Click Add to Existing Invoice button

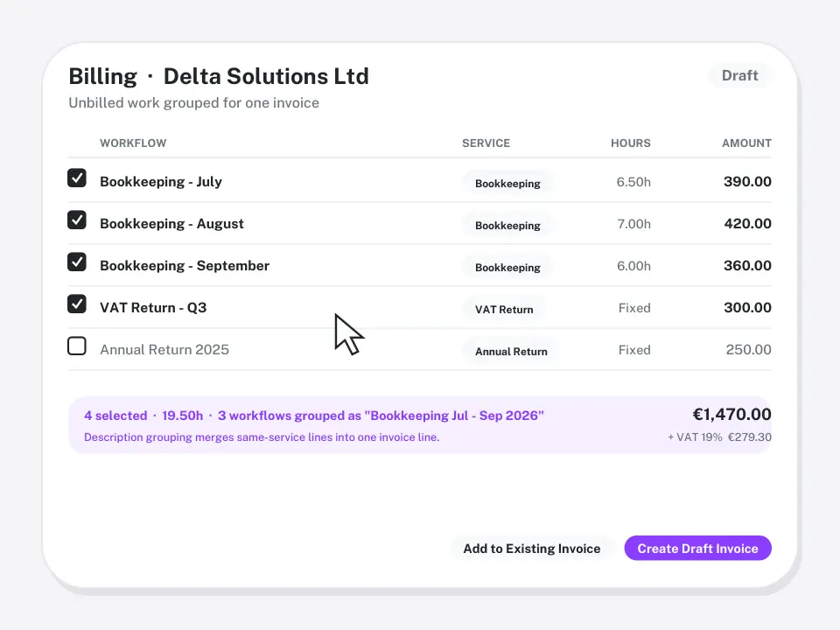pyautogui.click(x=531, y=548)
